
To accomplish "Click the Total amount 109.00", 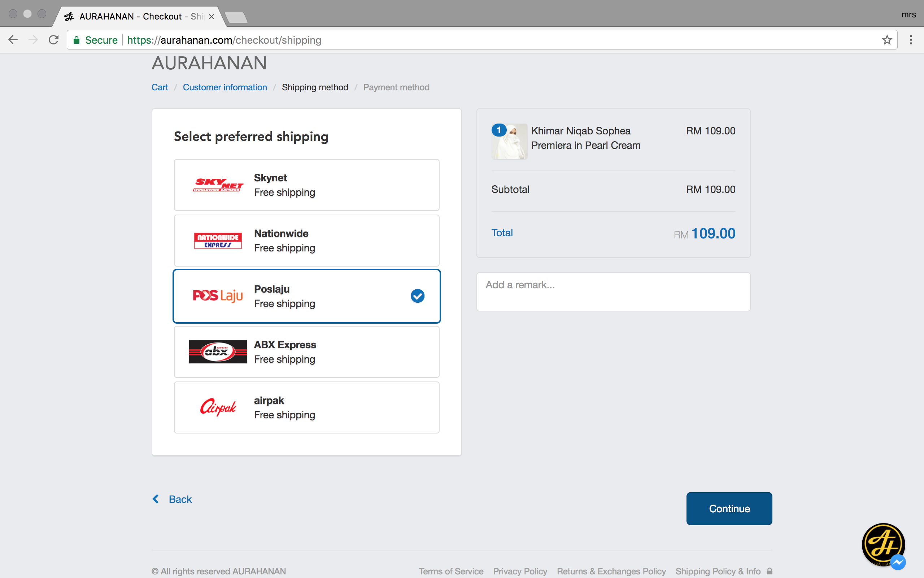I will tap(713, 234).
